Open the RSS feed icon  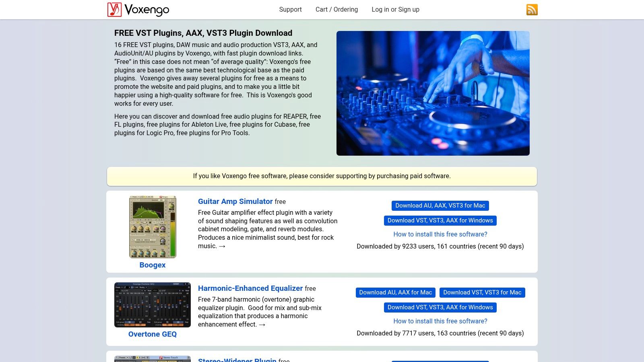(x=532, y=10)
